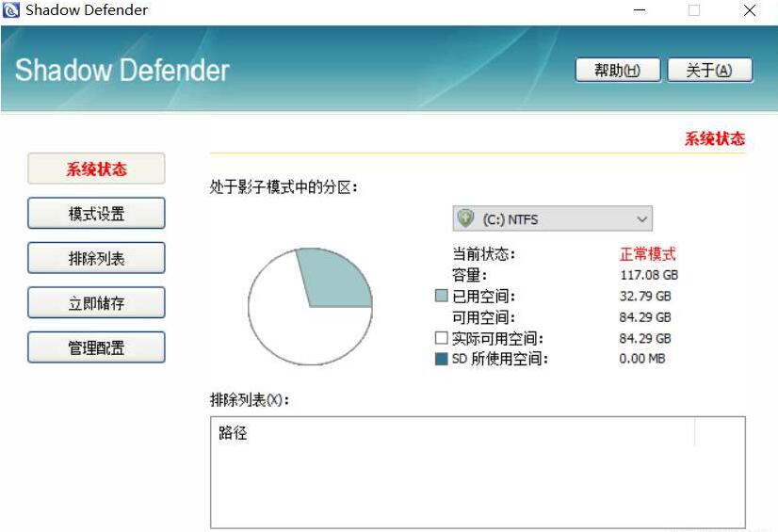Image resolution: width=778 pixels, height=532 pixels.
Task: Select 立即储存 in the sidebar
Action: pyautogui.click(x=96, y=303)
